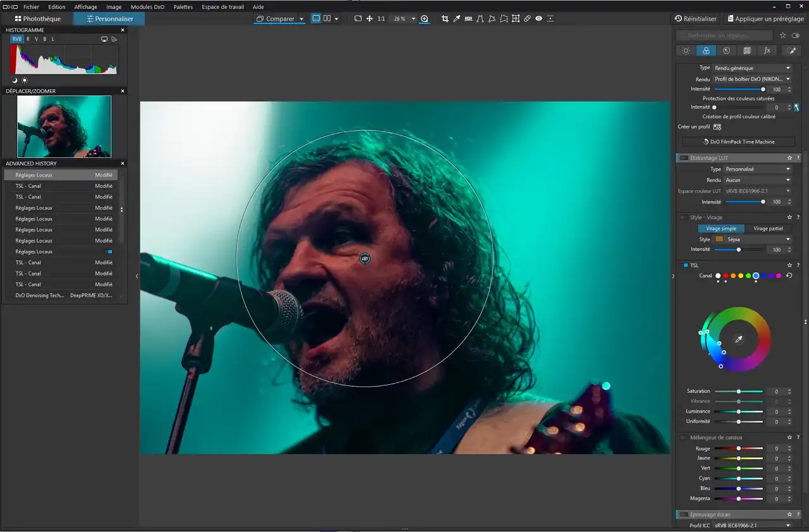Click the DxO FilmPack Time Machine button
Viewport: 809px width, 532px height.
pyautogui.click(x=738, y=142)
